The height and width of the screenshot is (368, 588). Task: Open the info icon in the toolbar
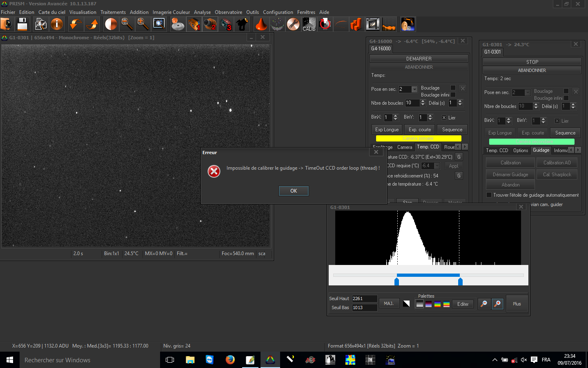tap(57, 24)
